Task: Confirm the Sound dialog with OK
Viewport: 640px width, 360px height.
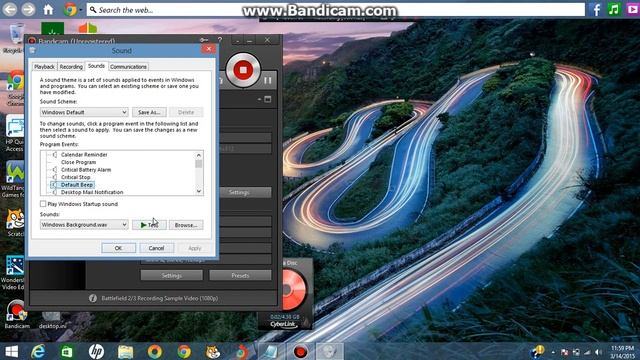Action: pyautogui.click(x=118, y=248)
